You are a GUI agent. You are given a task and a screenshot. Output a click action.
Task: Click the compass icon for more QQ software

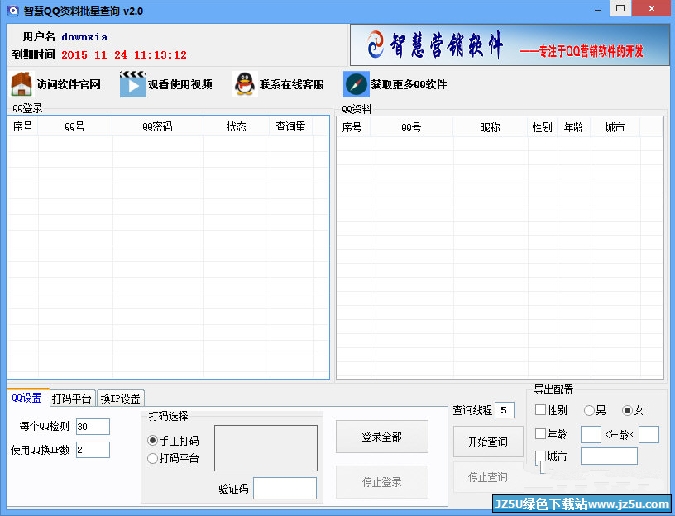click(356, 84)
